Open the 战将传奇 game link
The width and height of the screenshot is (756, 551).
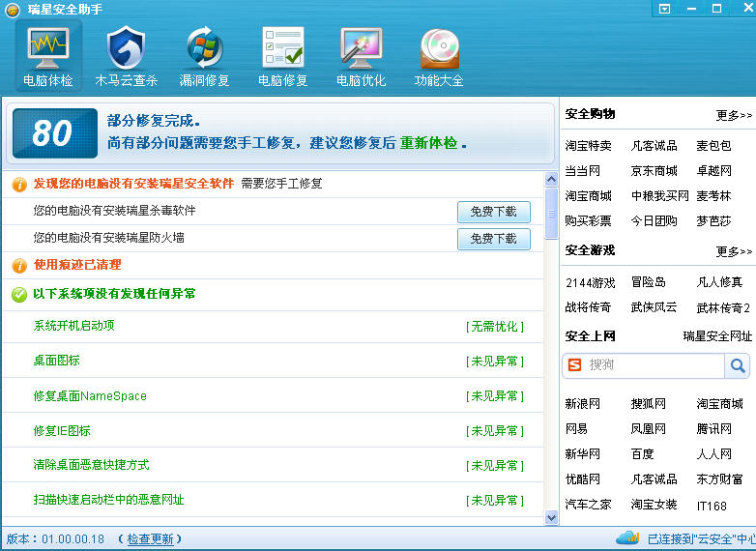tap(588, 307)
